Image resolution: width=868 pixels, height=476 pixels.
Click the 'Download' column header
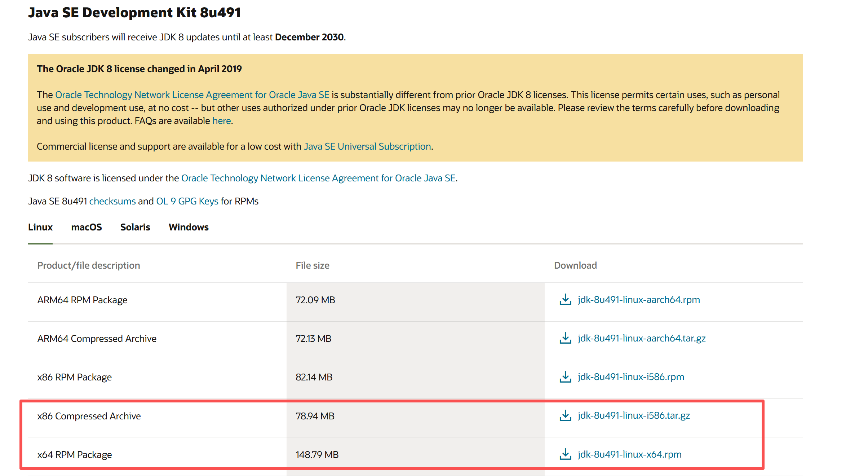tap(575, 265)
